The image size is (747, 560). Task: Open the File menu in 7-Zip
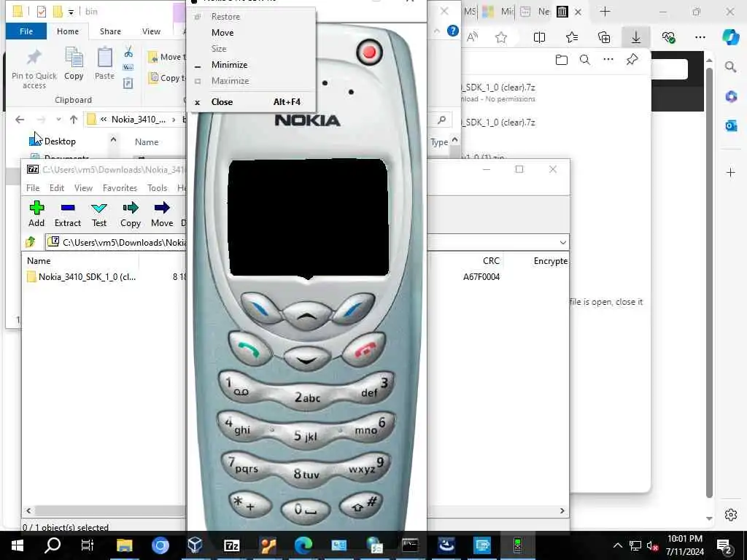pos(33,187)
